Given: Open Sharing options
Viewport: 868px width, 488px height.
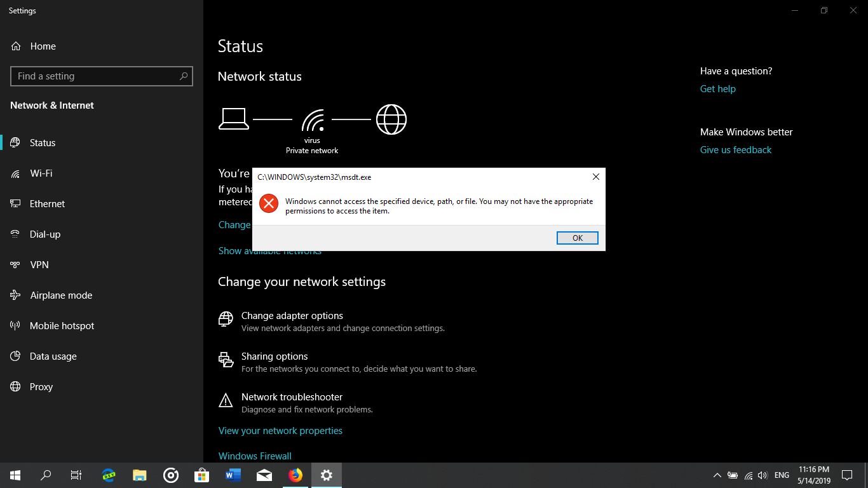Looking at the screenshot, I should pyautogui.click(x=275, y=356).
